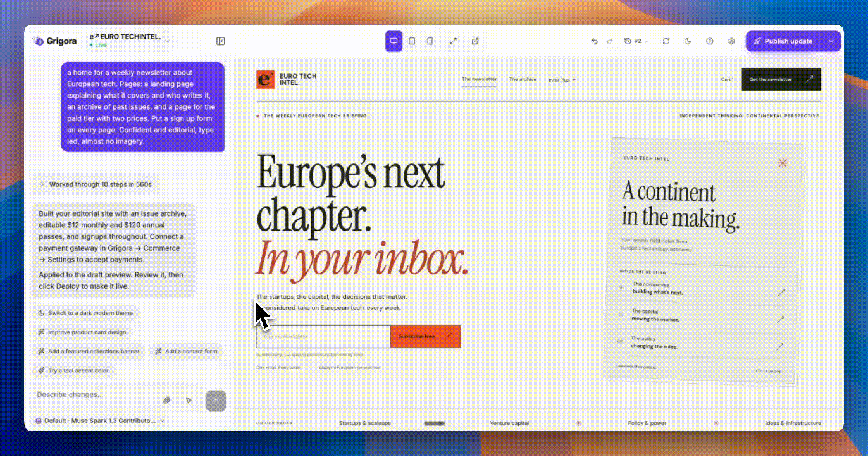The height and width of the screenshot is (456, 868).
Task: Open the Publish options dropdown arrow
Action: [831, 41]
